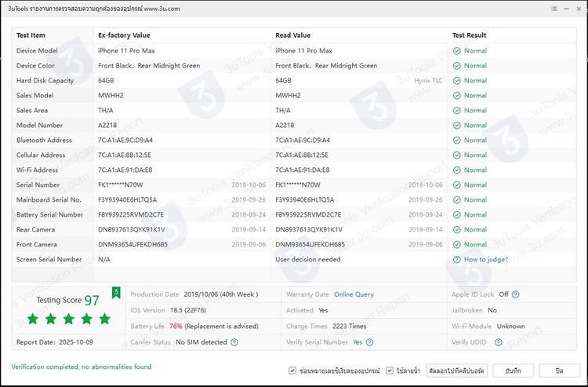Screen dimensions: 588x387
Task: Click the Normal check icon for Sales Model
Action: (x=456, y=95)
